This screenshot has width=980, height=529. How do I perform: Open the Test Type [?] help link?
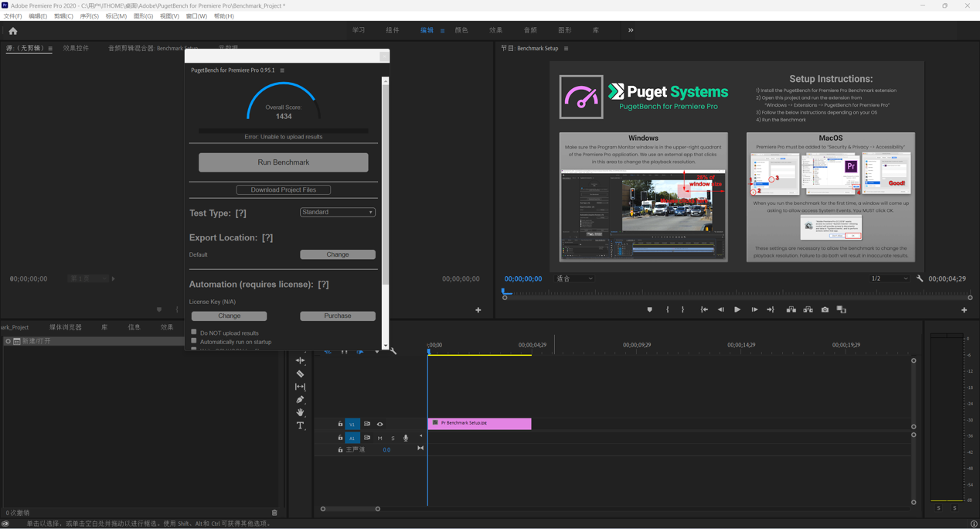(x=241, y=213)
